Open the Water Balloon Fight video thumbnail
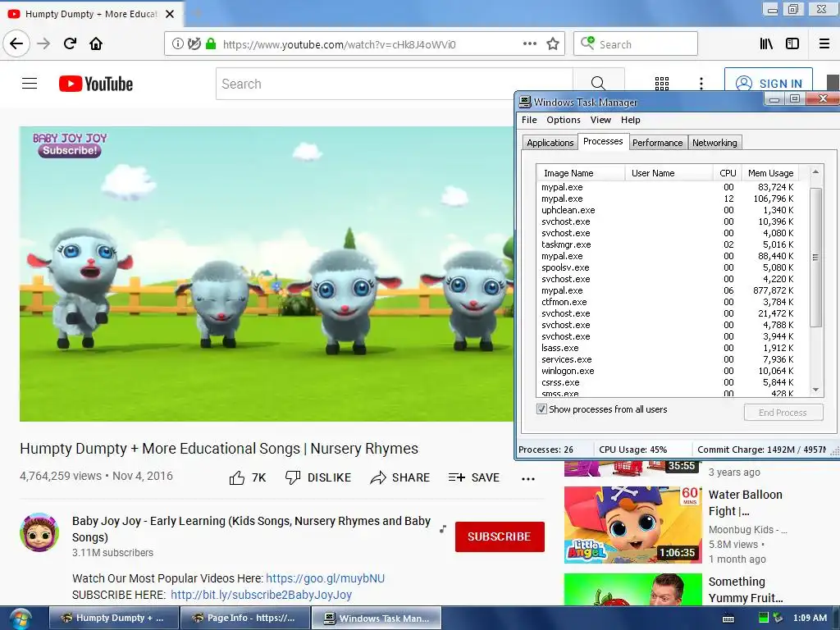The height and width of the screenshot is (630, 840). click(x=632, y=524)
